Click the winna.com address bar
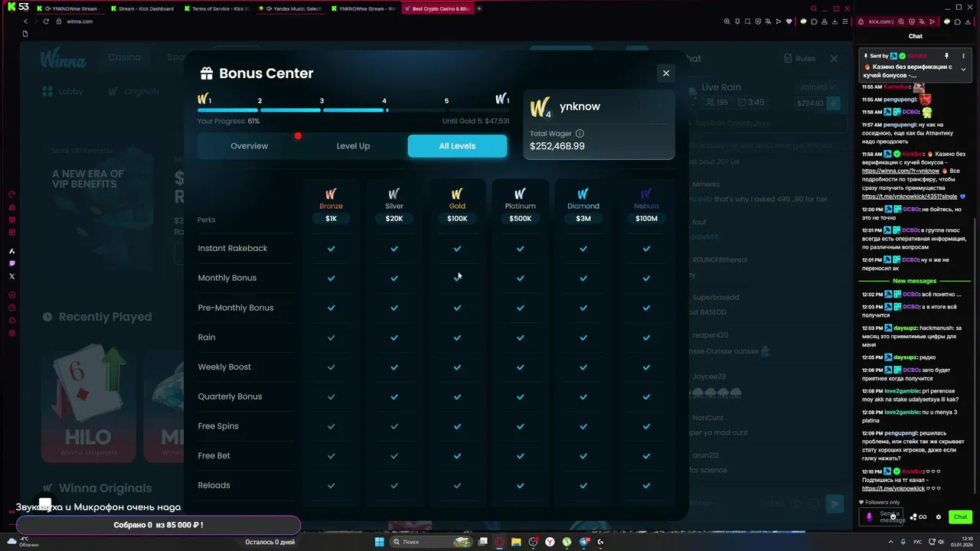 [x=80, y=21]
